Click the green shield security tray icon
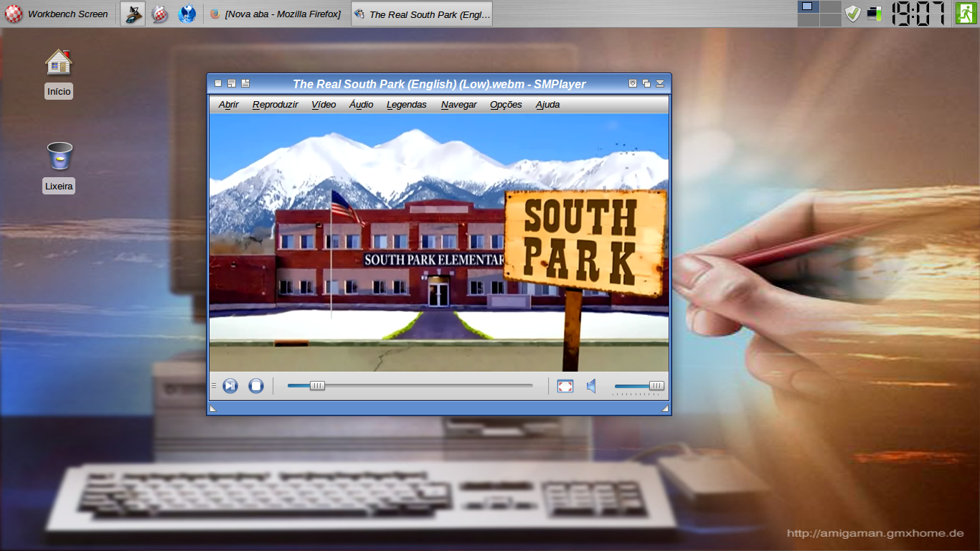The height and width of the screenshot is (551, 980). [x=852, y=14]
